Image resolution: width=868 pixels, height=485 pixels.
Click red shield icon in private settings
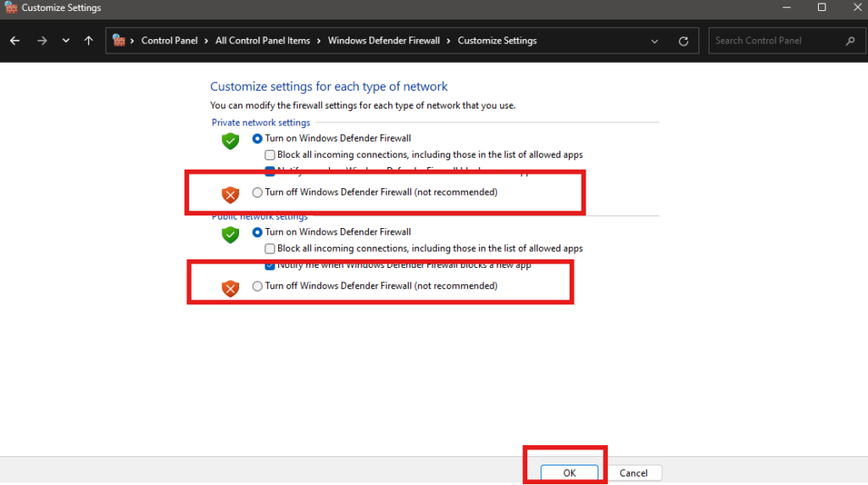coord(231,194)
